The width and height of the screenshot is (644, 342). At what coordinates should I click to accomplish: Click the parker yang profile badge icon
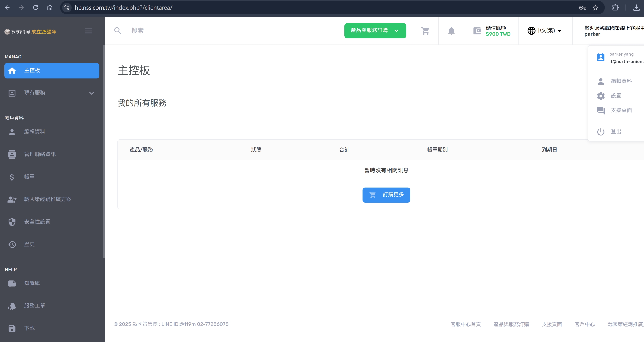coord(601,57)
